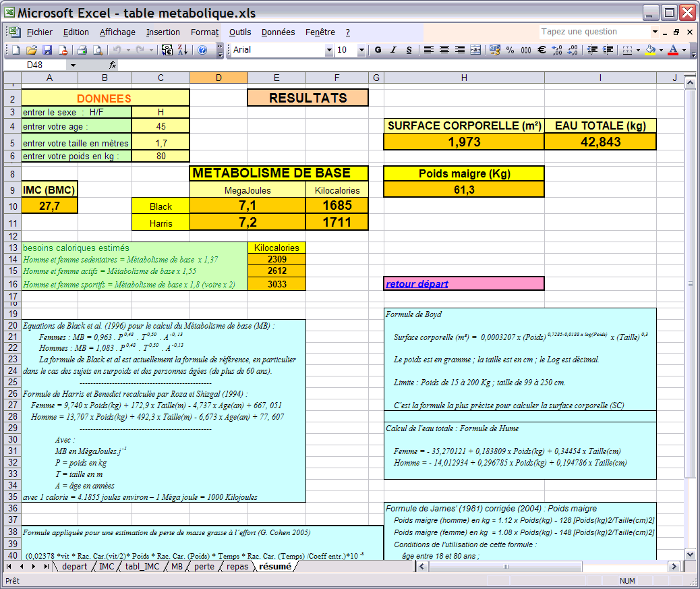The image size is (700, 589).
Task: Open the borders style dropdown arrow
Action: coord(638,50)
